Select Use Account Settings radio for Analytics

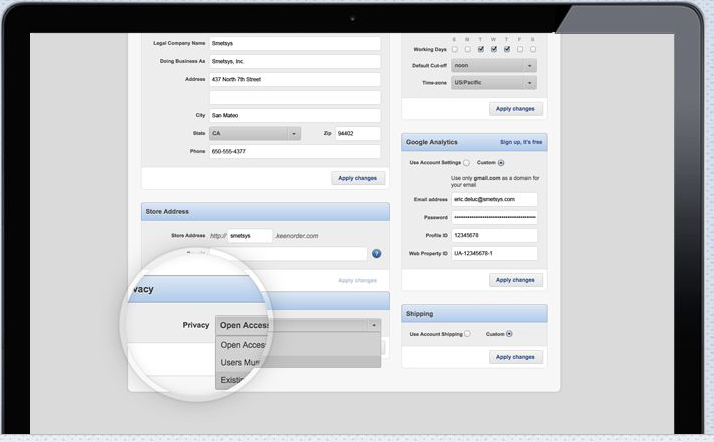pyautogui.click(x=466, y=163)
